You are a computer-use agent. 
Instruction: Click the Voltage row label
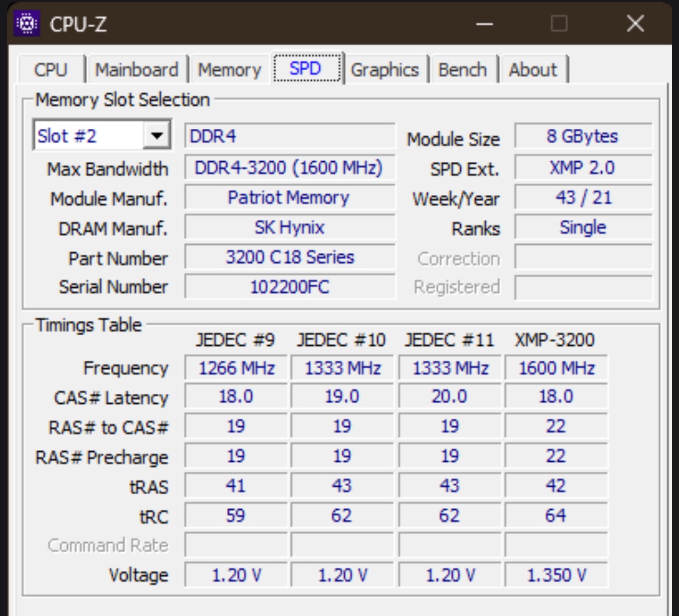point(139,575)
